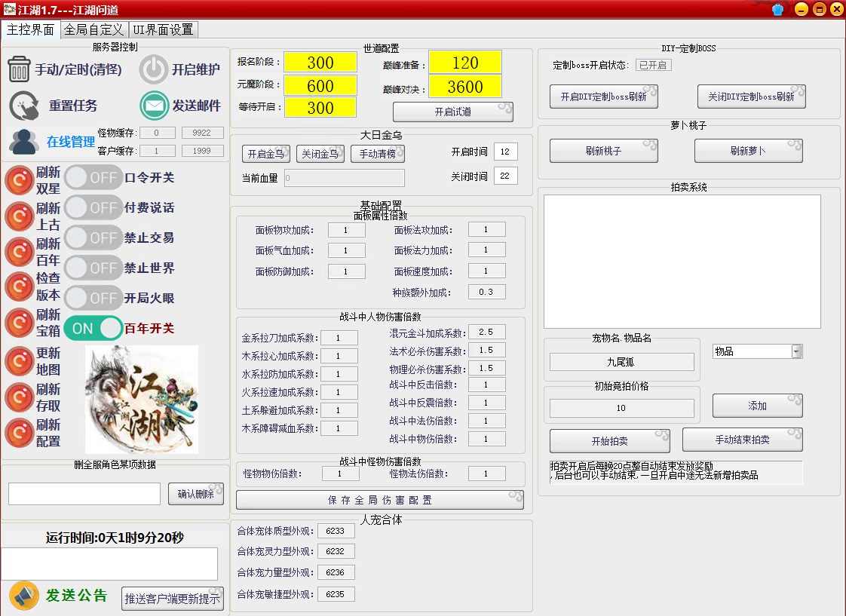
Task: Toggle the 口令开关 switch
Action: [93, 178]
